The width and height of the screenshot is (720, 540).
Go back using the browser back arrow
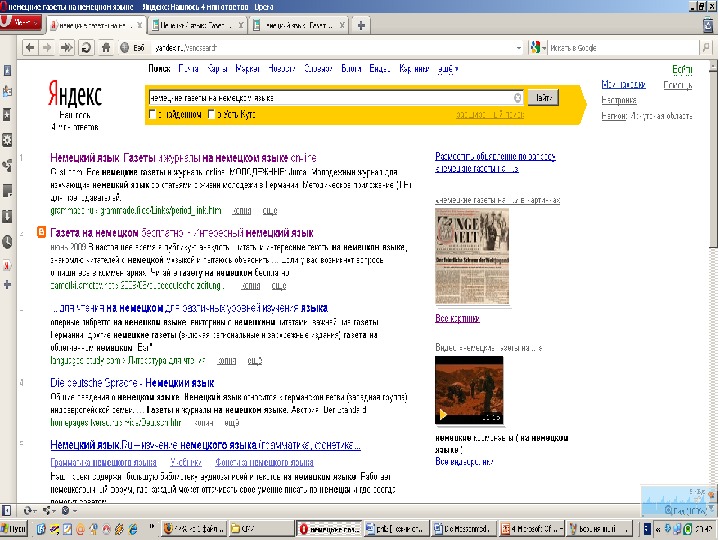[x=30, y=47]
